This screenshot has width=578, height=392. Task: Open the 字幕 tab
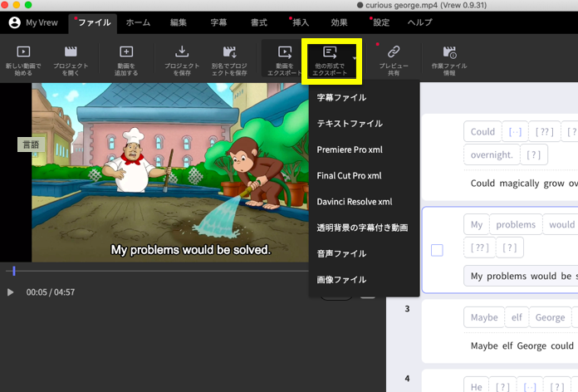pyautogui.click(x=218, y=22)
